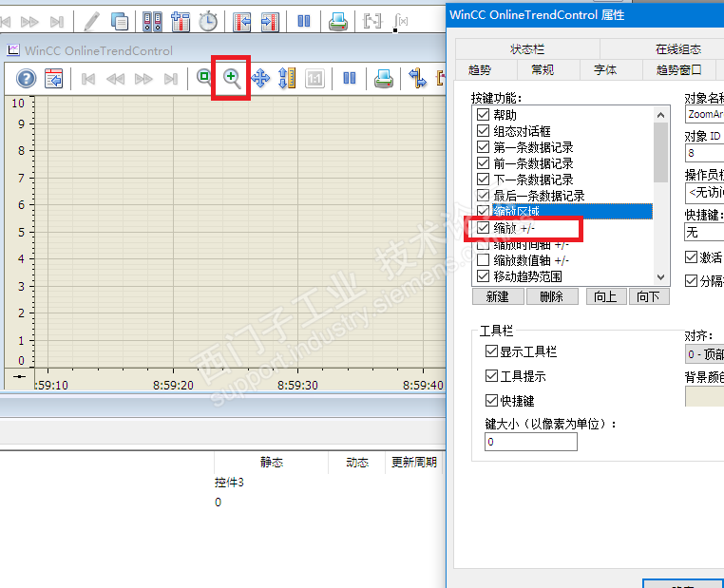Image resolution: width=724 pixels, height=588 pixels.
Task: Click the 向下 button
Action: pyautogui.click(x=649, y=296)
